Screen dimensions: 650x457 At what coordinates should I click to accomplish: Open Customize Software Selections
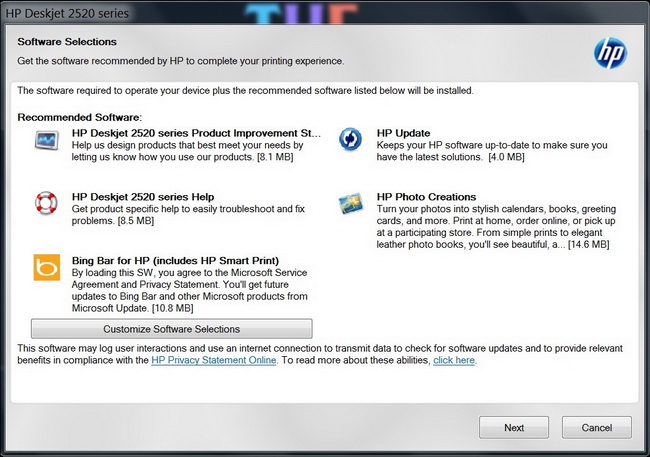172,329
